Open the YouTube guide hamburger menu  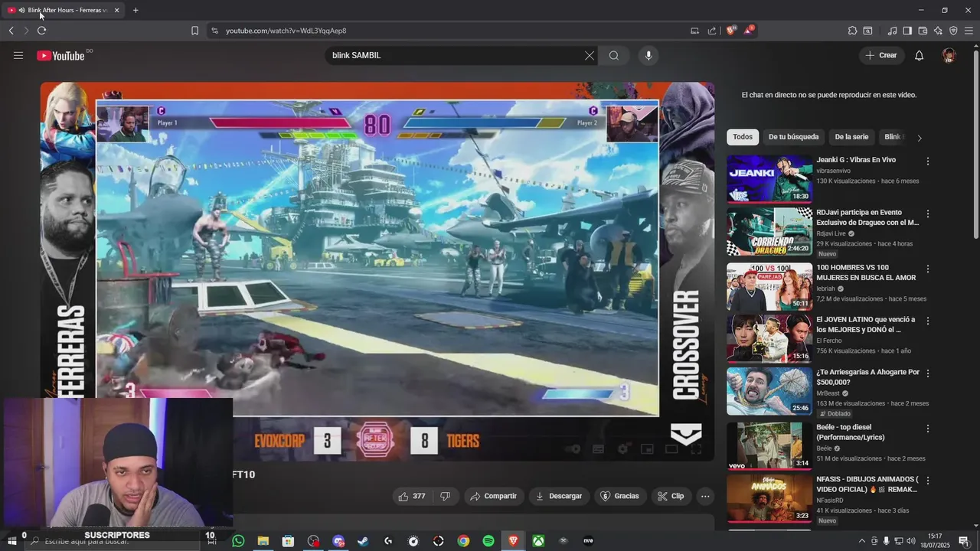point(18,55)
